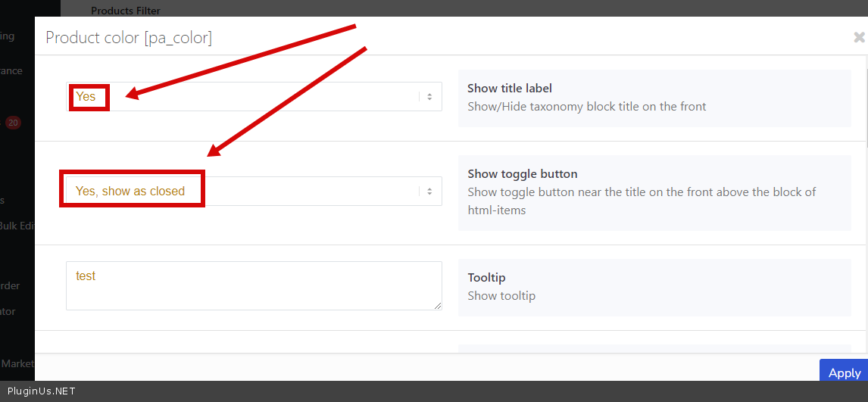Click the Products Filter heading
This screenshot has height=402, width=868.
125,11
